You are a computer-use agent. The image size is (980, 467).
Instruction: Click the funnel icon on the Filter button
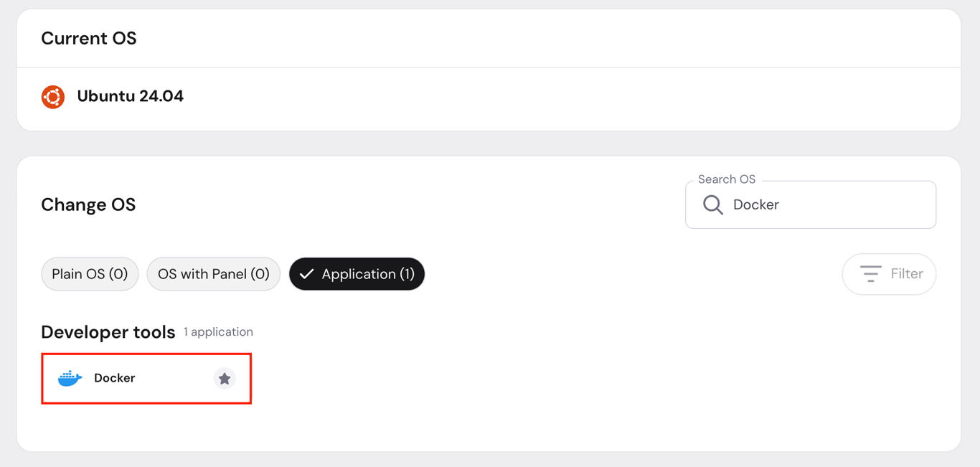point(870,273)
